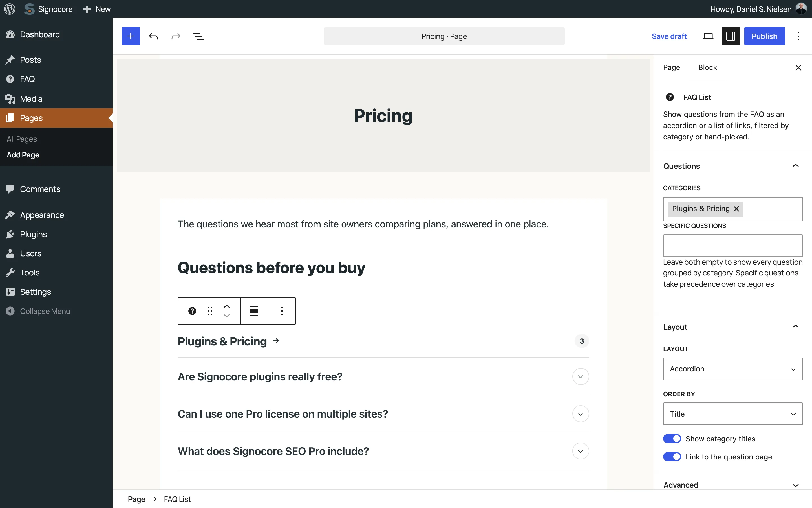Image resolution: width=812 pixels, height=508 pixels.
Task: Click the New content button
Action: coord(97,9)
